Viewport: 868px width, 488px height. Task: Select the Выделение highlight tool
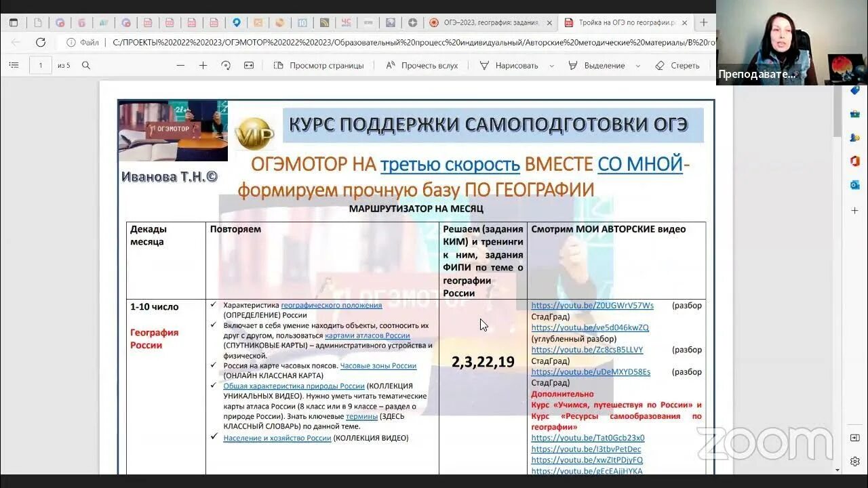597,65
